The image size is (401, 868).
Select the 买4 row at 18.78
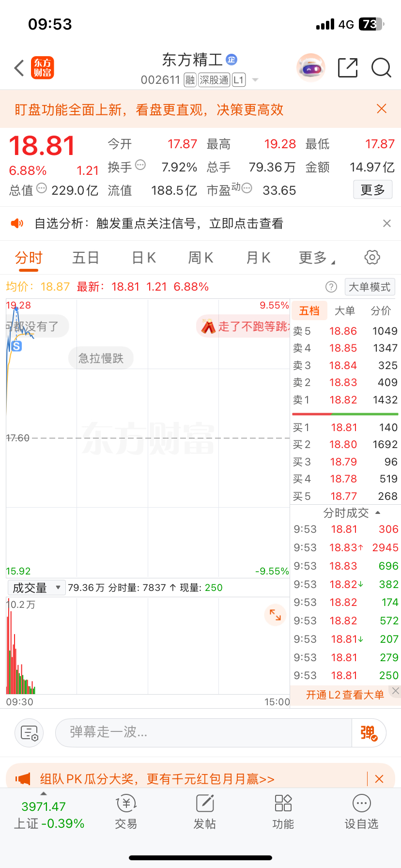pyautogui.click(x=345, y=479)
